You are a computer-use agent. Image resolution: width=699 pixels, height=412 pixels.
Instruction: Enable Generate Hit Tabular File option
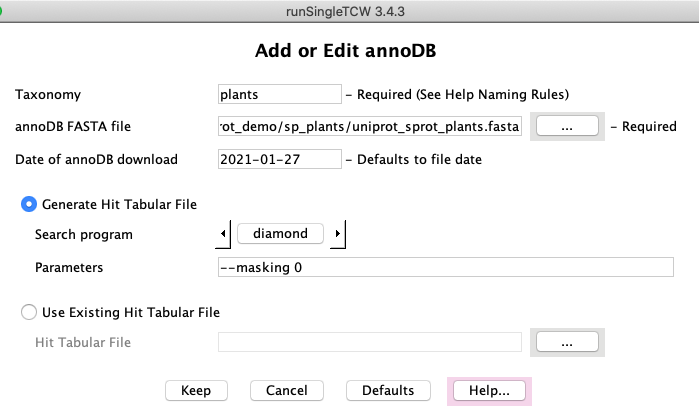point(30,204)
